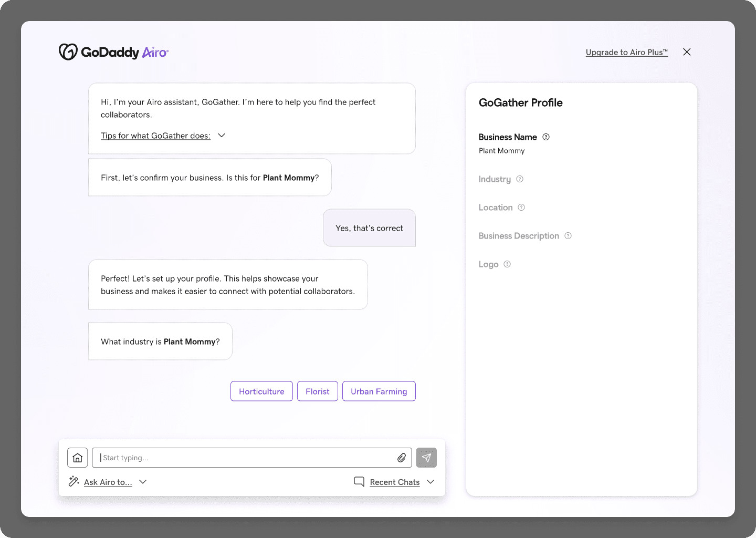Open the Ask Airo to... link
756x538 pixels.
108,482
